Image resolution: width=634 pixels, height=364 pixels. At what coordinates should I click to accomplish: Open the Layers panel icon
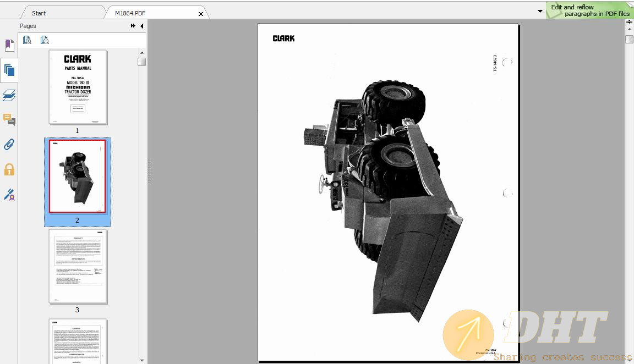[x=9, y=95]
